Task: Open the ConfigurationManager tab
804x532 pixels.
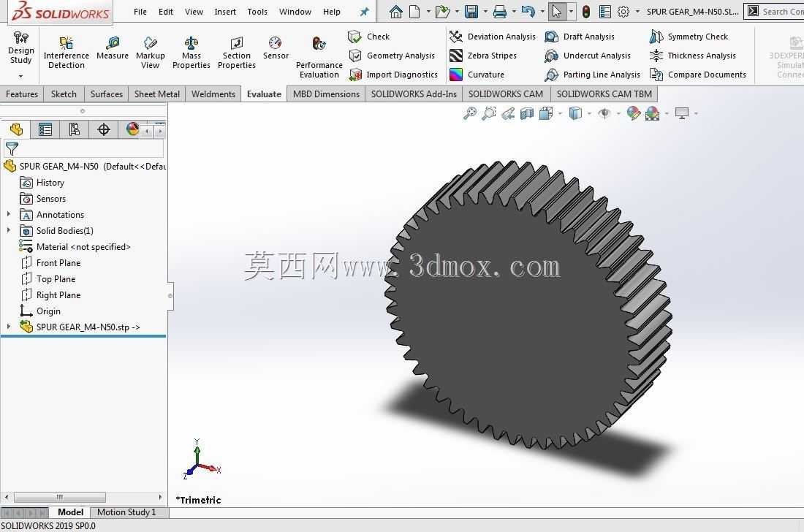Action: tap(75, 129)
